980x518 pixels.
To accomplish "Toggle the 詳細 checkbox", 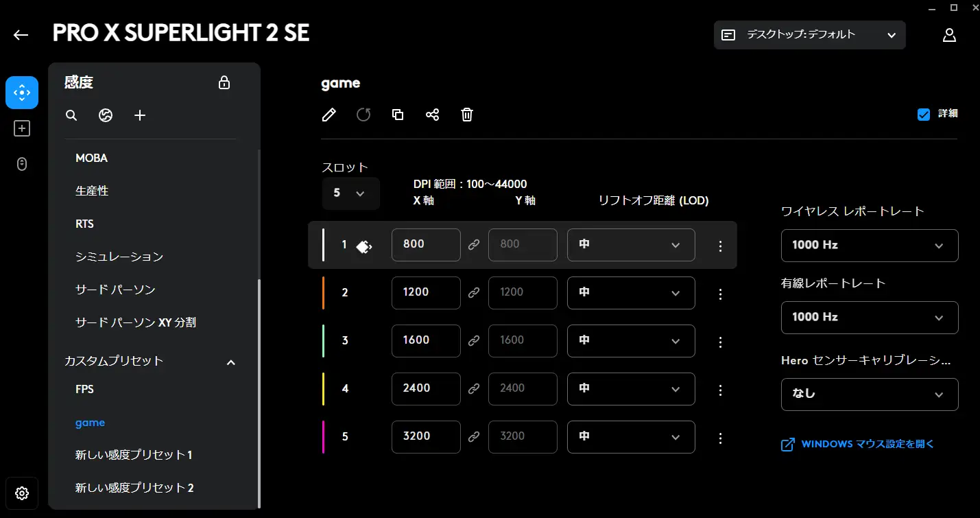I will pyautogui.click(x=924, y=115).
